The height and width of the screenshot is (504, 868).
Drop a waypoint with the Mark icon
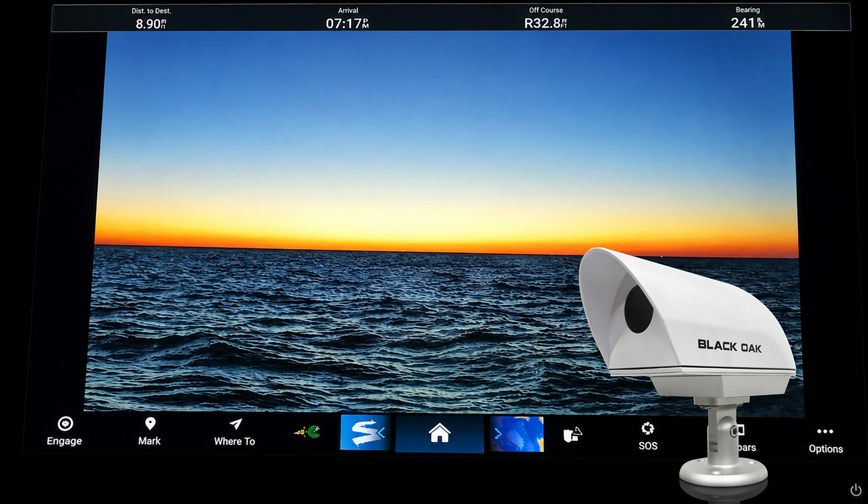click(150, 424)
